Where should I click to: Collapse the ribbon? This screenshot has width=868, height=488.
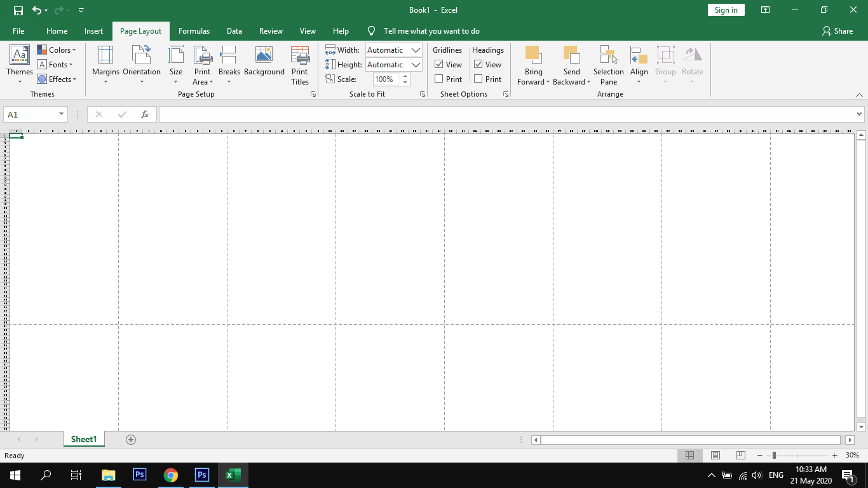coord(859,95)
